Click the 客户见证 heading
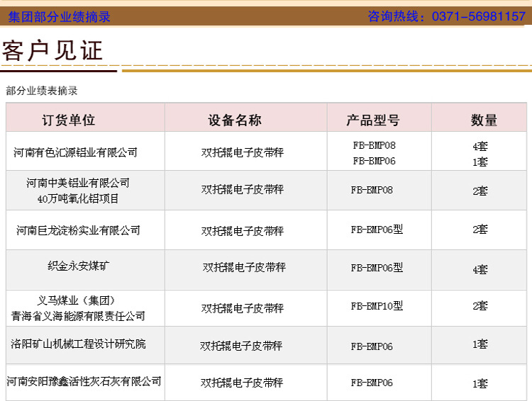 [52, 50]
